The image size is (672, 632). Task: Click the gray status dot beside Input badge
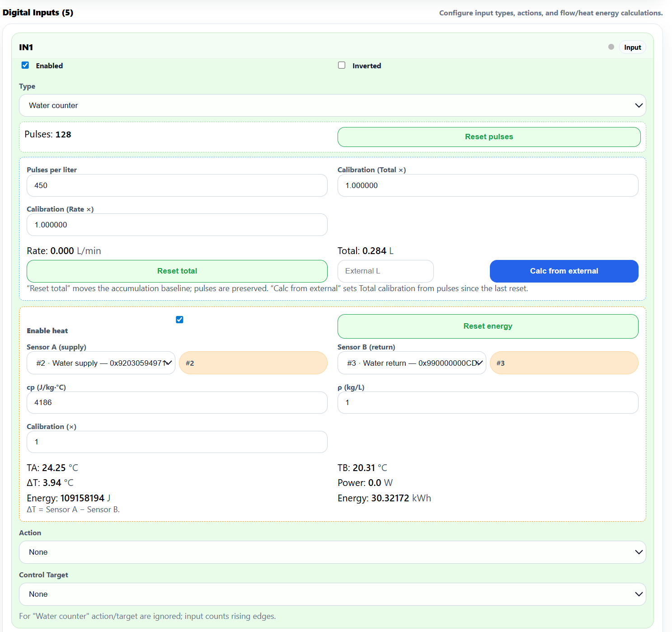[x=611, y=47]
